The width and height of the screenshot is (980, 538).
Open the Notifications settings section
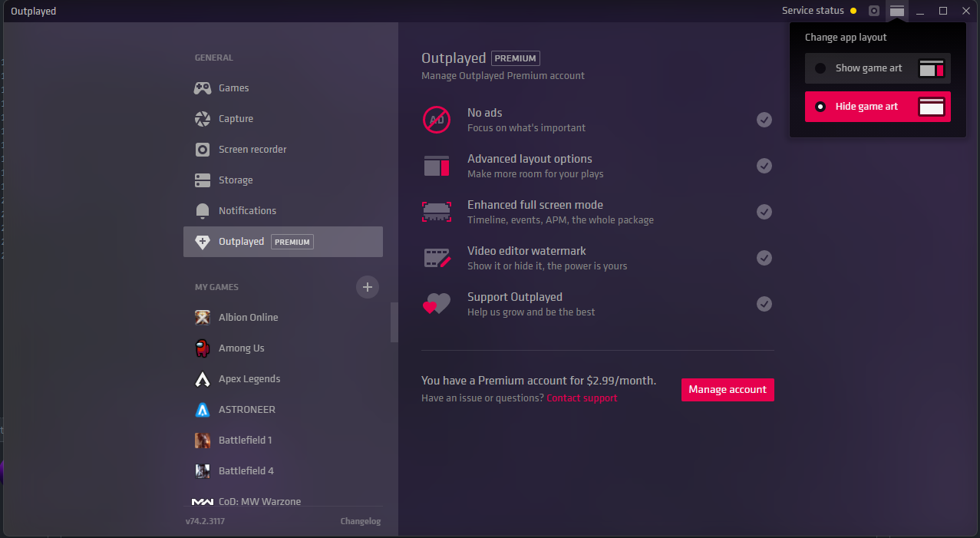point(283,211)
